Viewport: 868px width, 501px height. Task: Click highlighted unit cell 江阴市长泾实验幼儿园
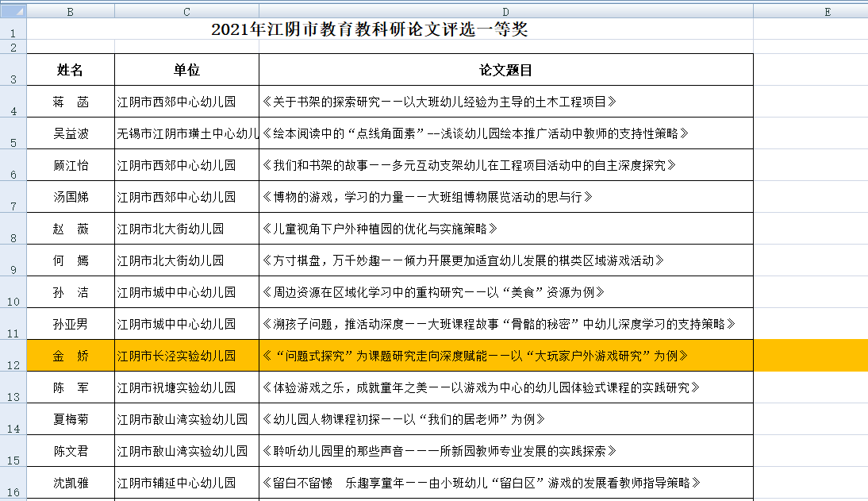[x=186, y=356]
